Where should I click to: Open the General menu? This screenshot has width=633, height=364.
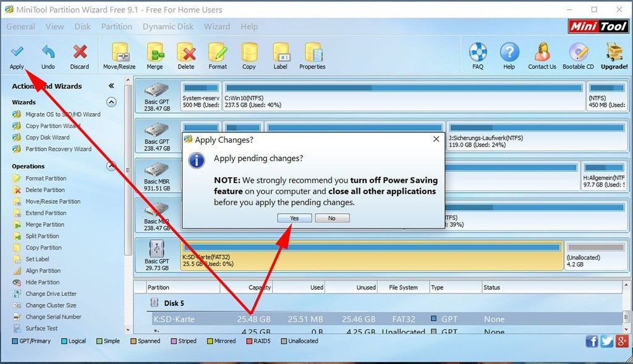[x=20, y=27]
